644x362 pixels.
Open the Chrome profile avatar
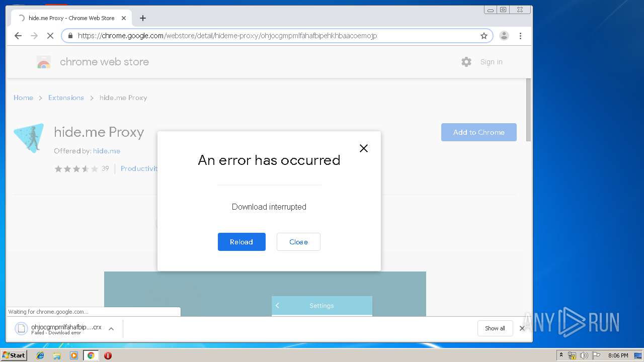tap(504, 36)
